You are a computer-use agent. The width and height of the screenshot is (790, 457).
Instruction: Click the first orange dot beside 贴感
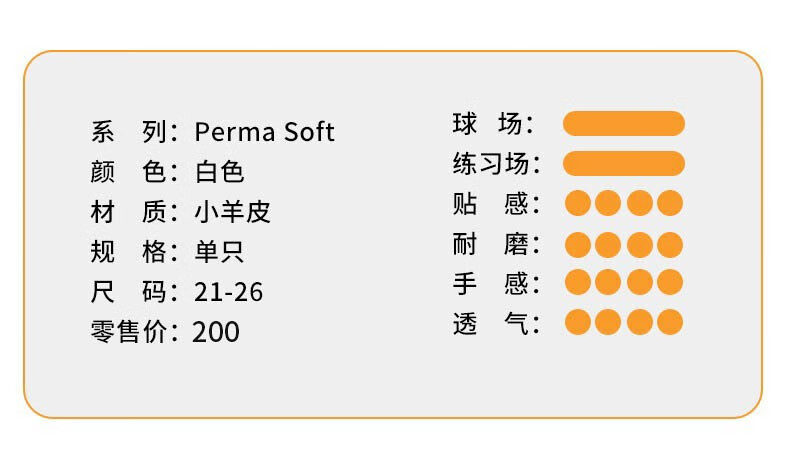[578, 203]
